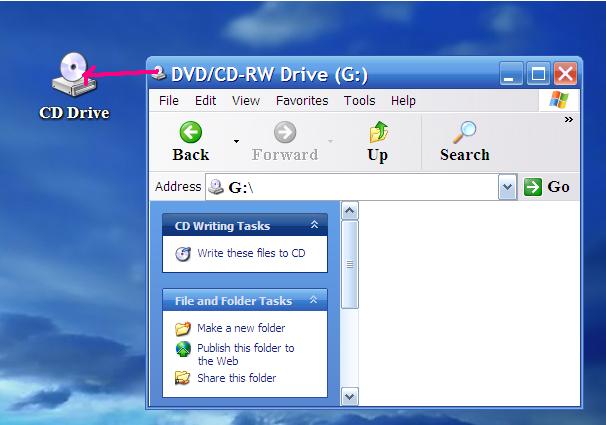Click Publish this folder to the Web
Screen dimensions: 606x425
click(x=245, y=354)
